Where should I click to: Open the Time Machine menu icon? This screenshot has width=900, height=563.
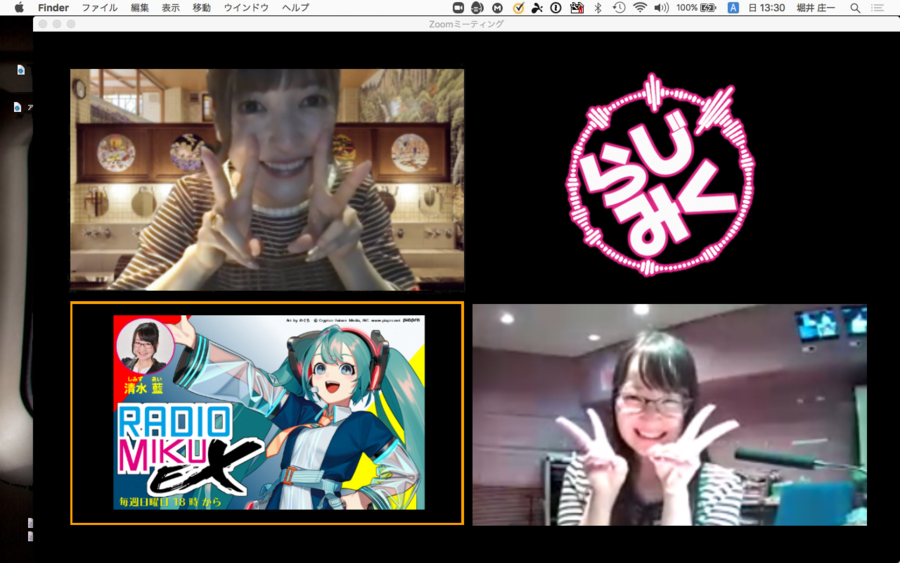[x=619, y=7]
